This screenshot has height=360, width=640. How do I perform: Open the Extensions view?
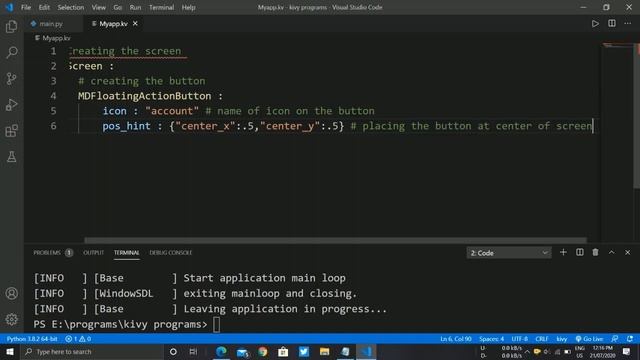coord(11,131)
